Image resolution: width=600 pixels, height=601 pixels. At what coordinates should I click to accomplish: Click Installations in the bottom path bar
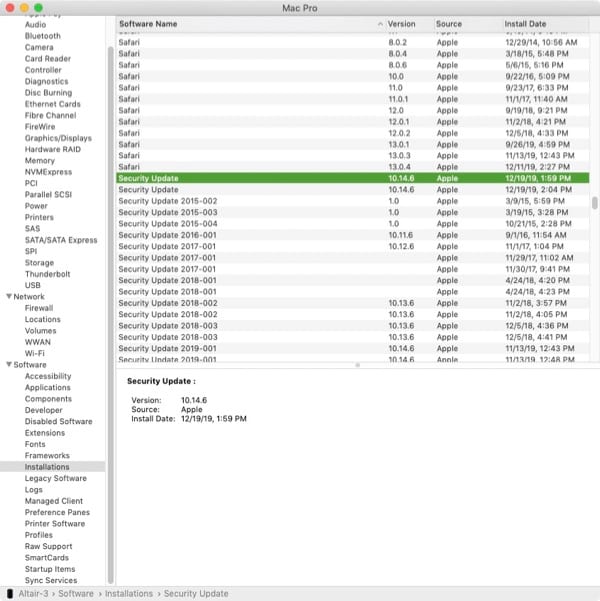pyautogui.click(x=129, y=593)
